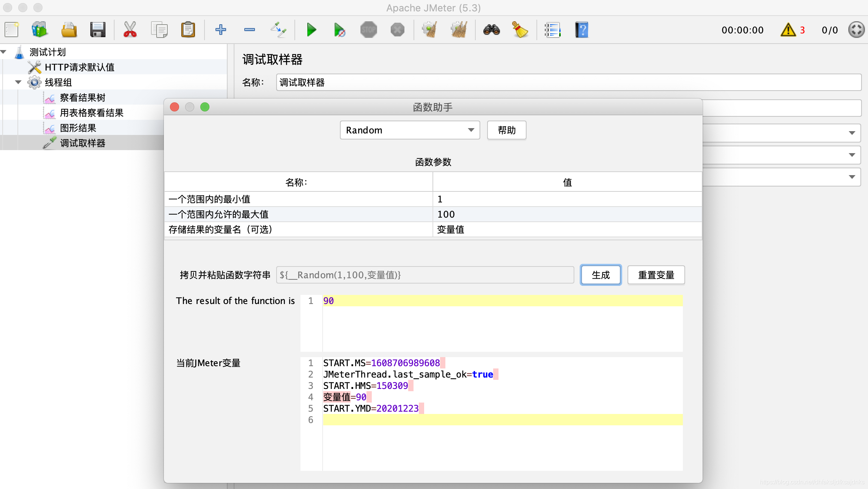Toggle expand/collapse tree toolbar icon

click(x=278, y=30)
